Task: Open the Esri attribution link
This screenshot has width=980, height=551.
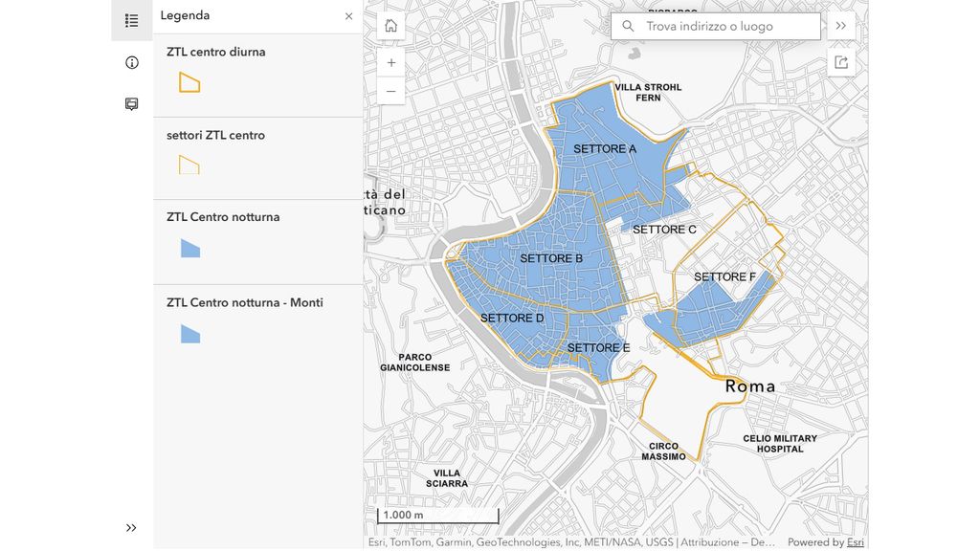Action: 855,541
